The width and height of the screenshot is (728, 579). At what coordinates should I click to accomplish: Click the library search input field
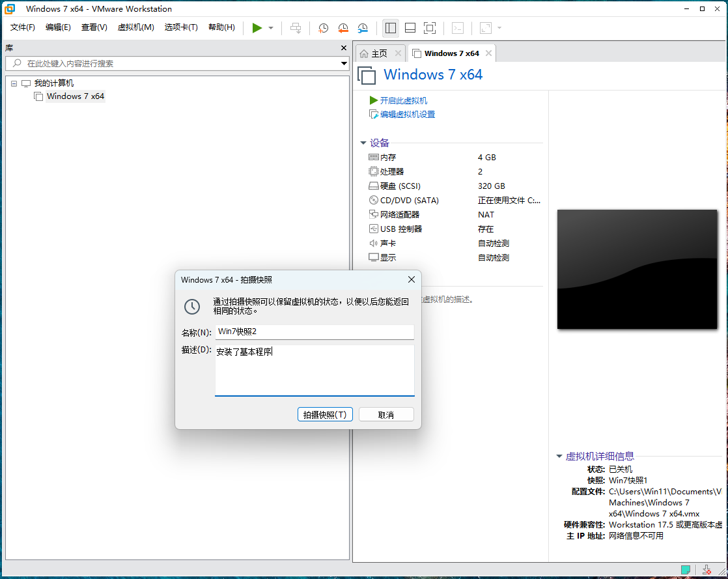pyautogui.click(x=176, y=64)
